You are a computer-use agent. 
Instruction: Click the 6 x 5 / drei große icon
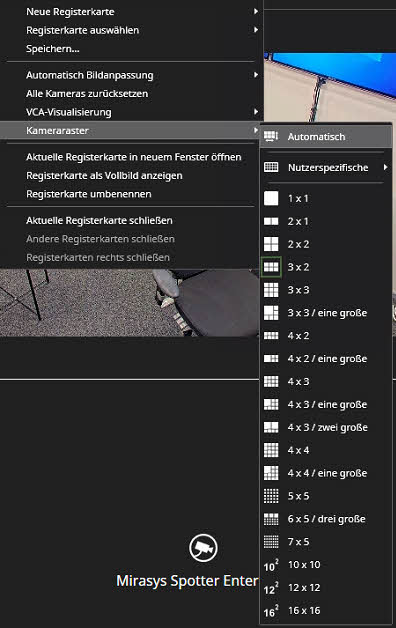click(271, 519)
